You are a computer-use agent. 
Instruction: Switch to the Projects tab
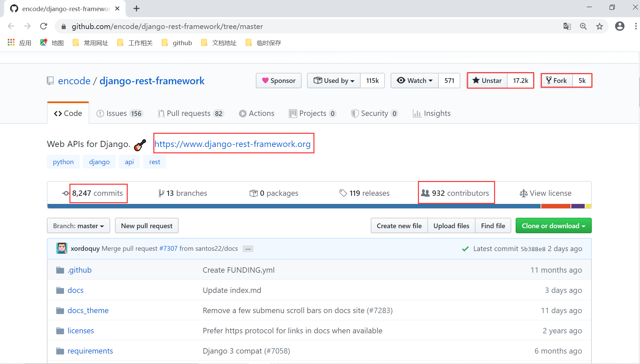coord(312,113)
